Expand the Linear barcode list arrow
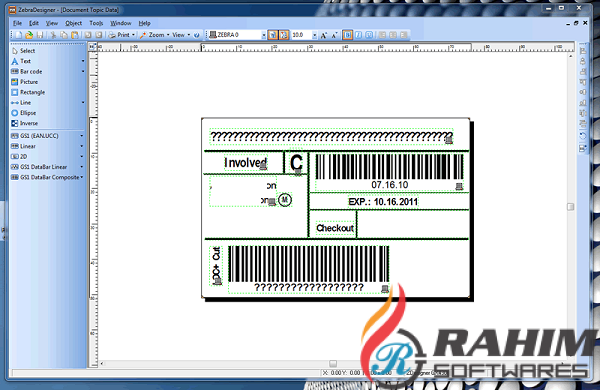 click(82, 146)
